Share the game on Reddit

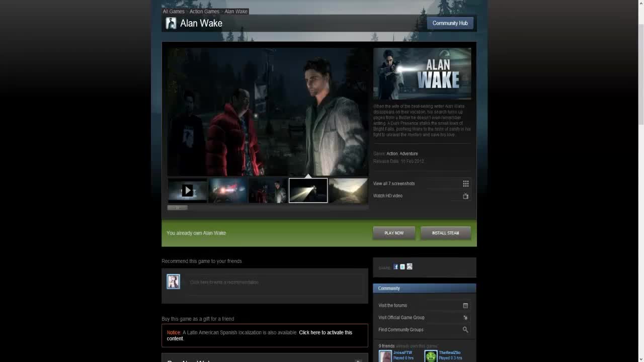[410, 266]
